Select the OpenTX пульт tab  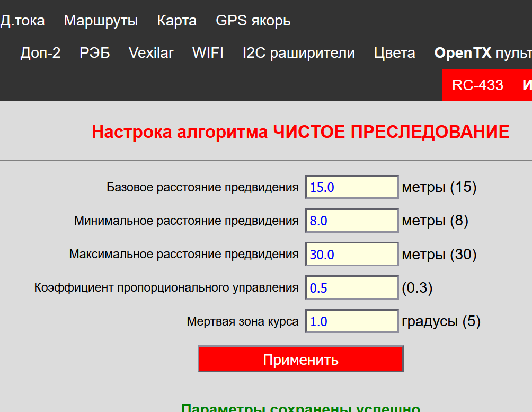click(482, 53)
